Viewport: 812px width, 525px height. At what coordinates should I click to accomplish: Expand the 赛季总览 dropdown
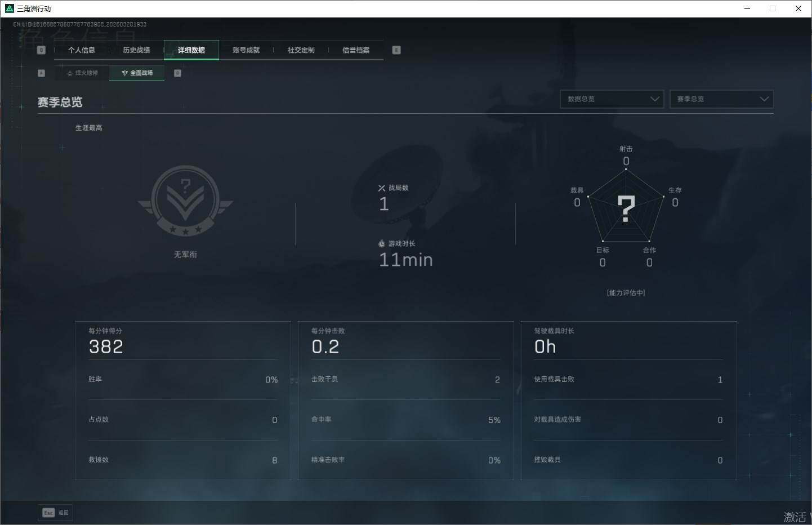(x=721, y=99)
